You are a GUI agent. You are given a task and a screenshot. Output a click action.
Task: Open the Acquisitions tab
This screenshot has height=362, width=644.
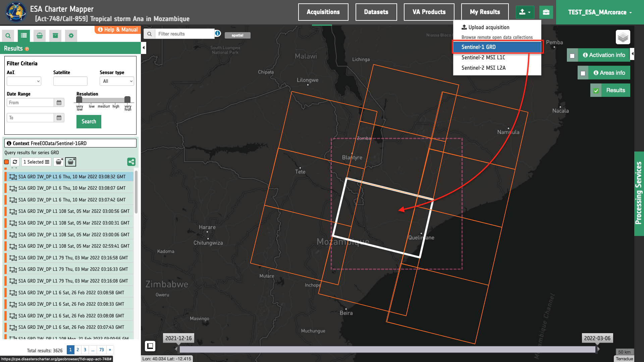click(x=323, y=12)
